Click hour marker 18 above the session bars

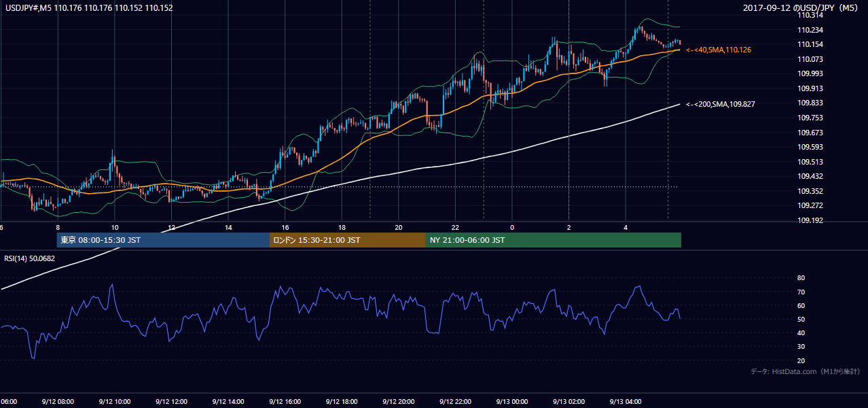coord(342,228)
